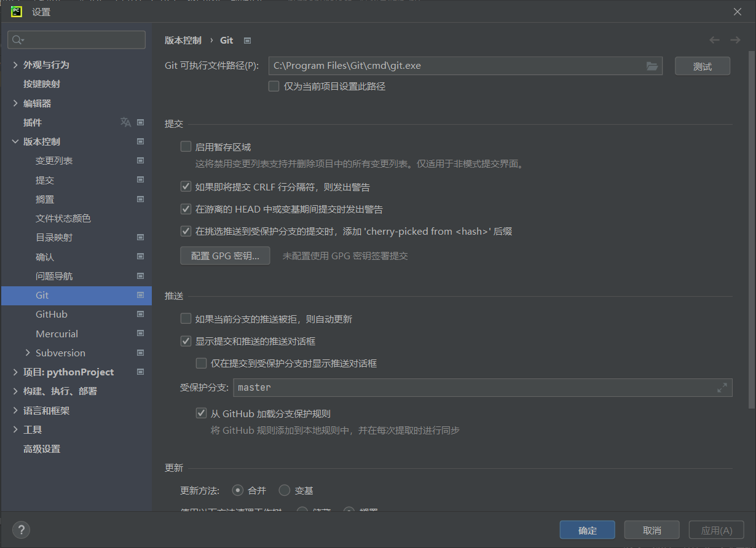Expand the Subversion tree node

click(x=28, y=353)
